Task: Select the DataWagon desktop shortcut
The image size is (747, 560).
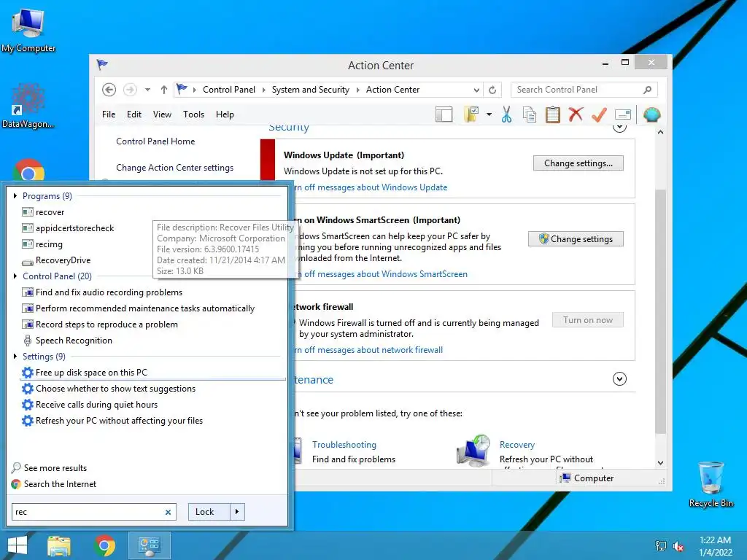Action: [x=28, y=106]
